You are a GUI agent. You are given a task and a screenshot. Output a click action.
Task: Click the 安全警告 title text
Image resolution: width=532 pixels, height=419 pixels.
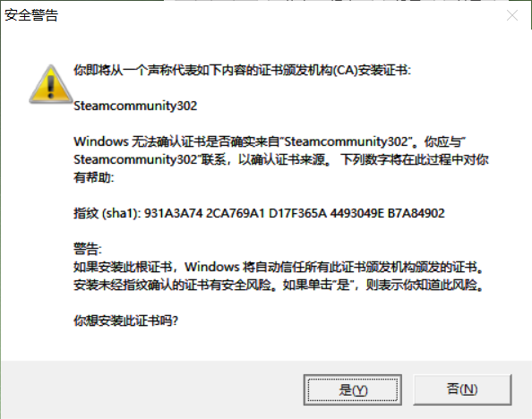pos(31,15)
